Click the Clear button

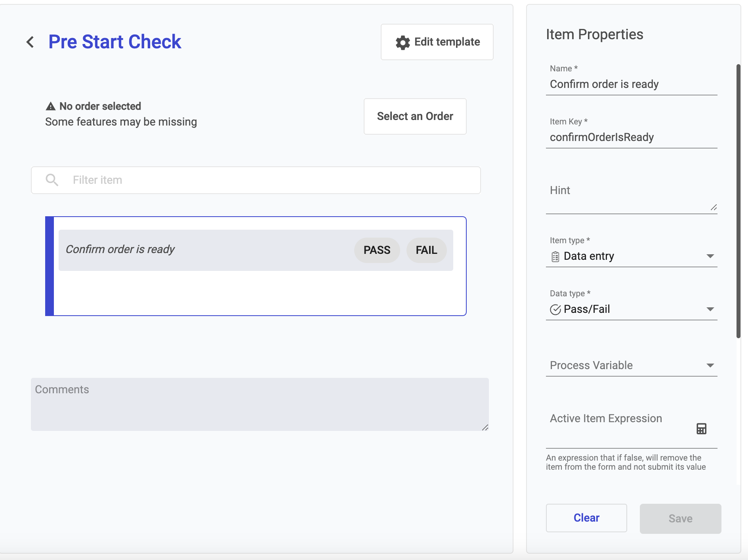(586, 518)
